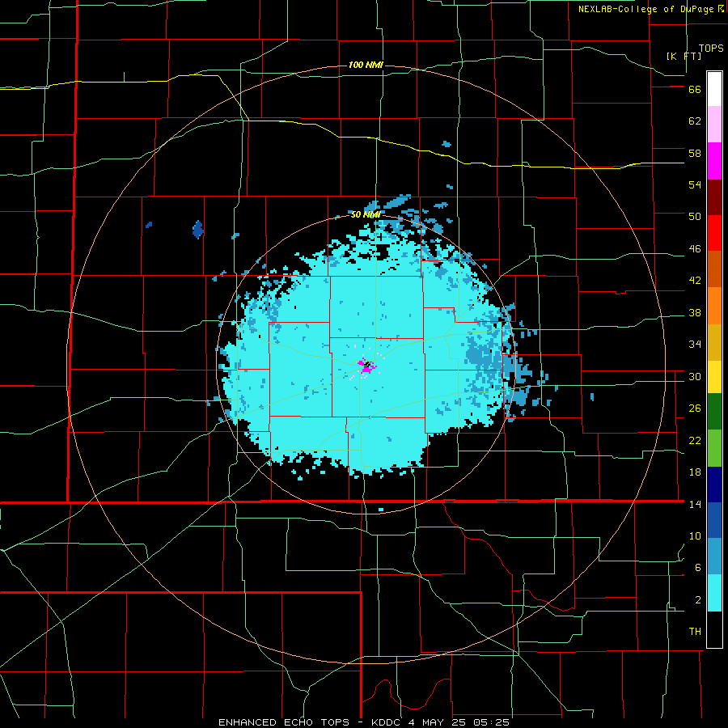Click the "TH" legend label
The image size is (728, 728).
pos(695,632)
